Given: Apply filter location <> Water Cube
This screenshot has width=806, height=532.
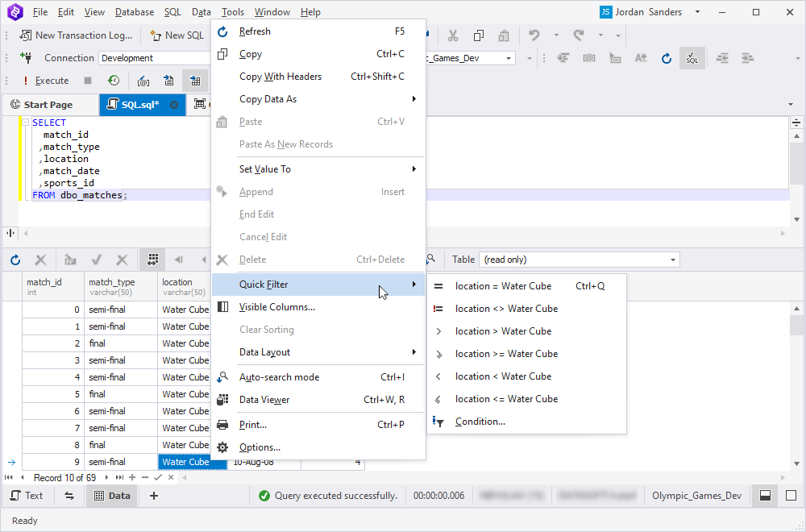Looking at the screenshot, I should coord(526,309).
